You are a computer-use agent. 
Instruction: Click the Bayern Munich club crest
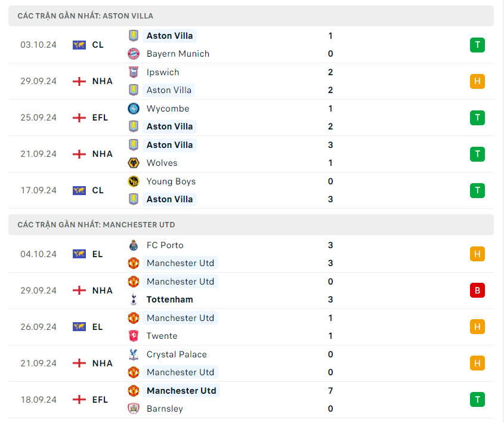tap(134, 54)
